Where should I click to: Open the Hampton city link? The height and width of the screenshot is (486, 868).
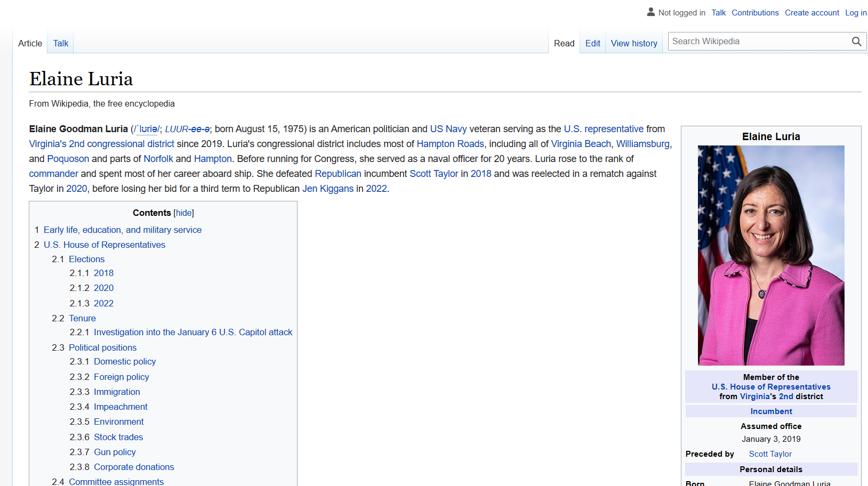(213, 159)
